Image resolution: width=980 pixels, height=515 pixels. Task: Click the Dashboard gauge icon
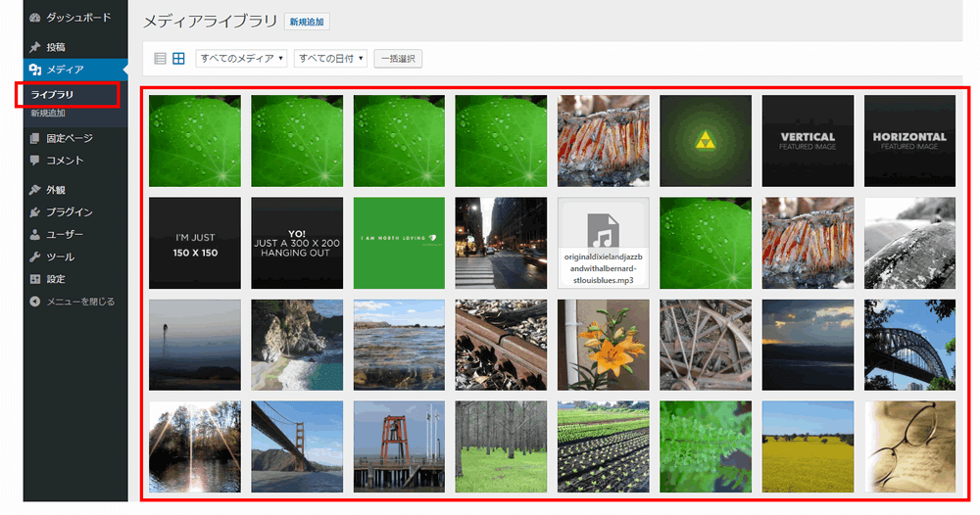click(35, 18)
